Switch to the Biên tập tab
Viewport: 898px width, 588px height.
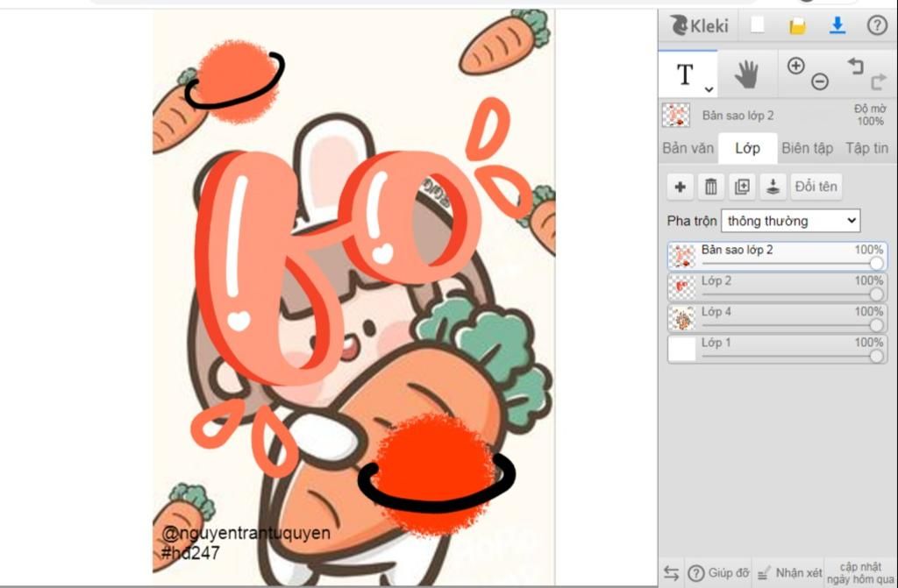807,148
